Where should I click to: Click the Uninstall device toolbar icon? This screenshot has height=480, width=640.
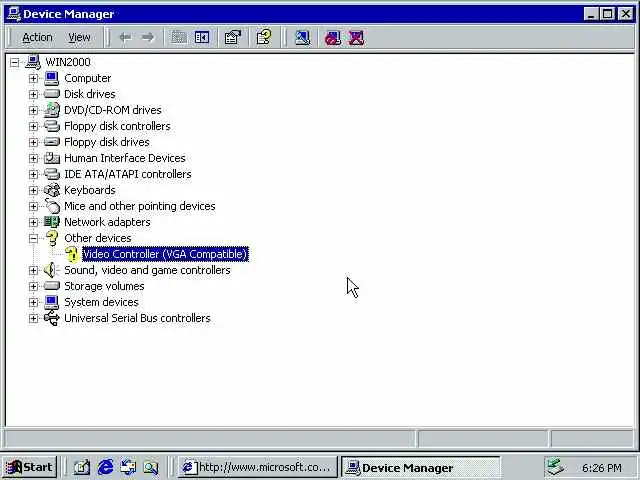[356, 38]
